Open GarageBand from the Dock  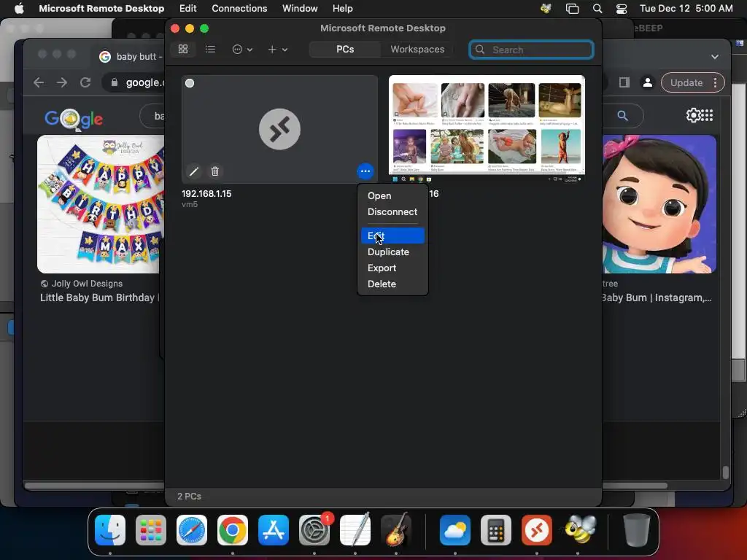pyautogui.click(x=396, y=530)
